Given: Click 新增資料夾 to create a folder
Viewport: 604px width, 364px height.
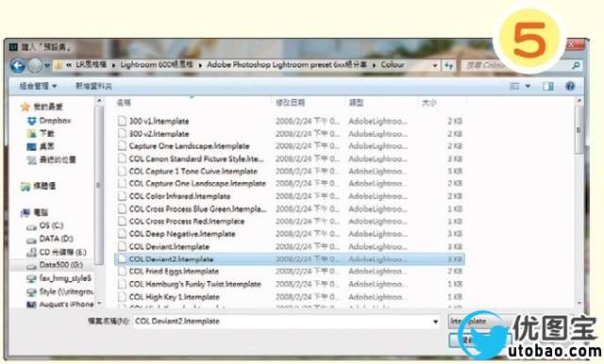Looking at the screenshot, I should pos(93,86).
